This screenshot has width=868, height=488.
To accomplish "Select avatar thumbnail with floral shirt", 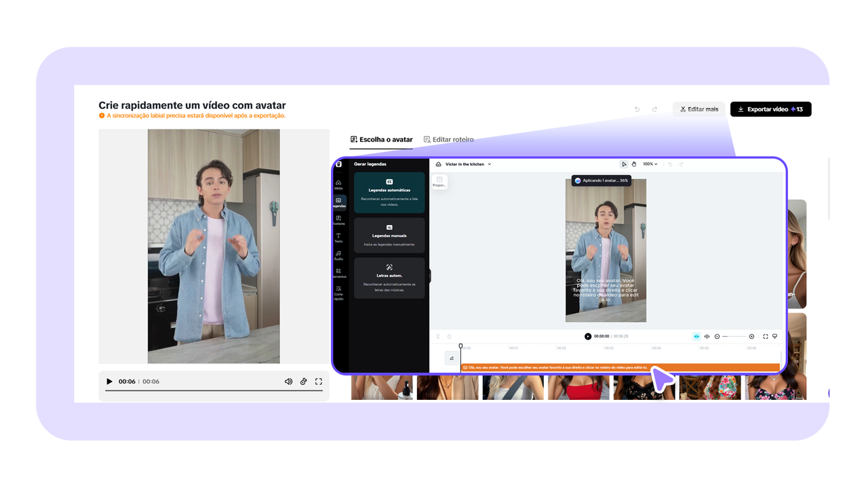I will tap(710, 388).
